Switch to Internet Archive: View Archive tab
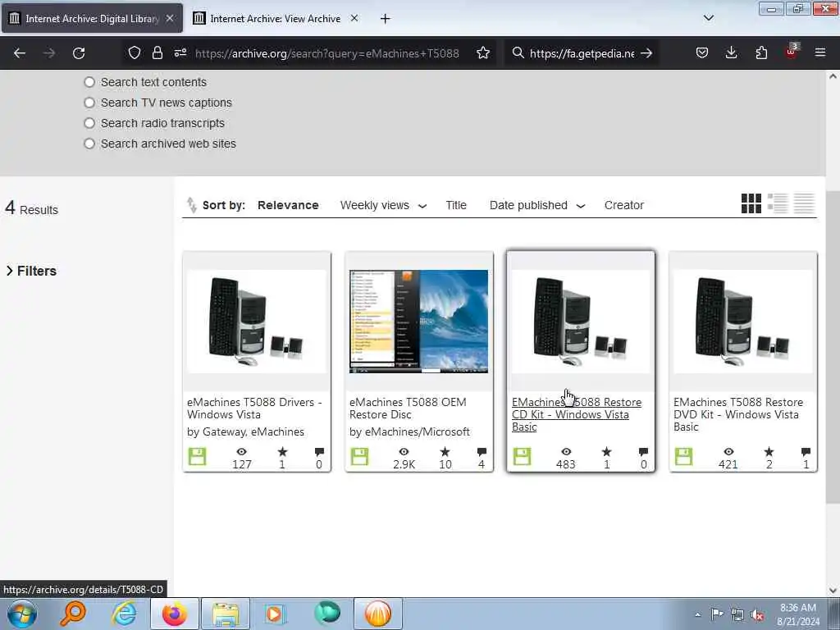840x630 pixels. click(275, 18)
